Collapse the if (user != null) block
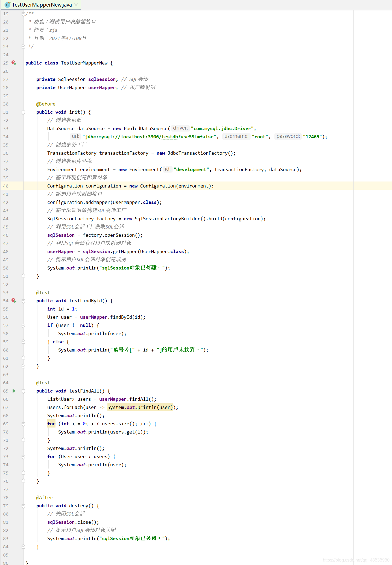392x565 pixels. click(x=23, y=326)
